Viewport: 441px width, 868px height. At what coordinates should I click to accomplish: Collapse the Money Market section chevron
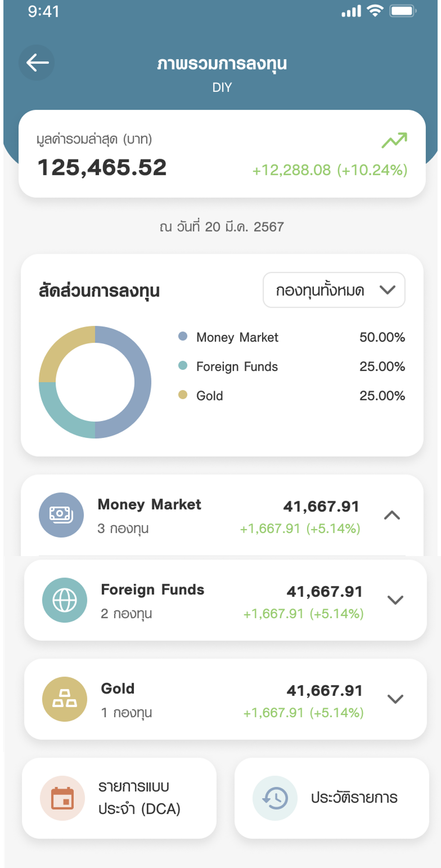392,515
